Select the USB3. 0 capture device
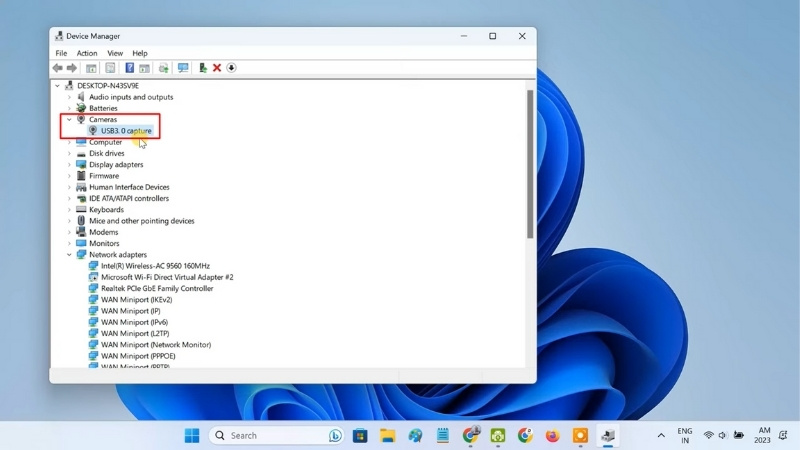 pyautogui.click(x=126, y=131)
